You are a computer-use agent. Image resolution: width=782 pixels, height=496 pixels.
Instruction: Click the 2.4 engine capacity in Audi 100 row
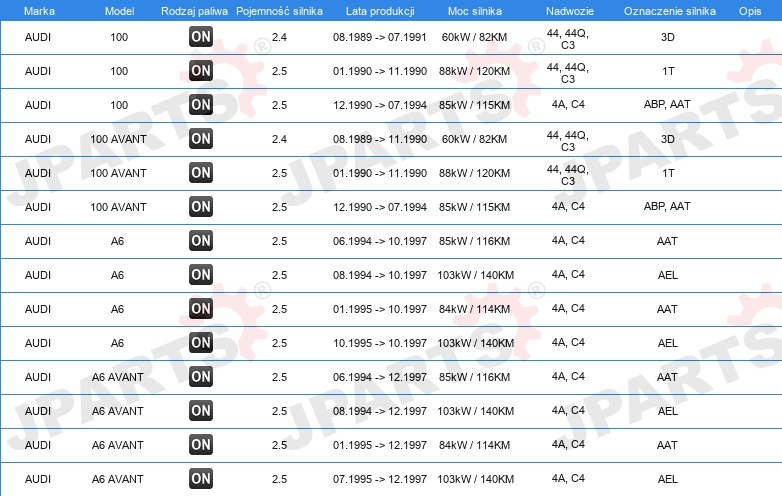click(x=279, y=37)
